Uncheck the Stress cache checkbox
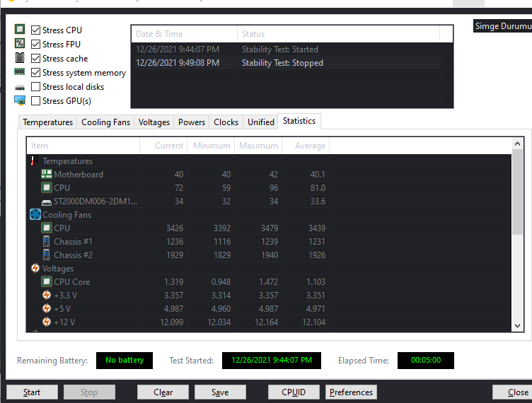The image size is (532, 403). [x=35, y=58]
